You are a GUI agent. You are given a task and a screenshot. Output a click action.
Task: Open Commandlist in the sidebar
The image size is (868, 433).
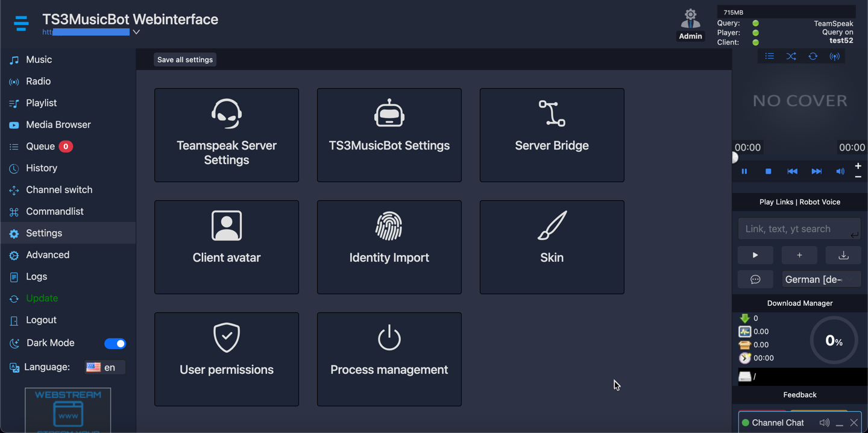68,212
